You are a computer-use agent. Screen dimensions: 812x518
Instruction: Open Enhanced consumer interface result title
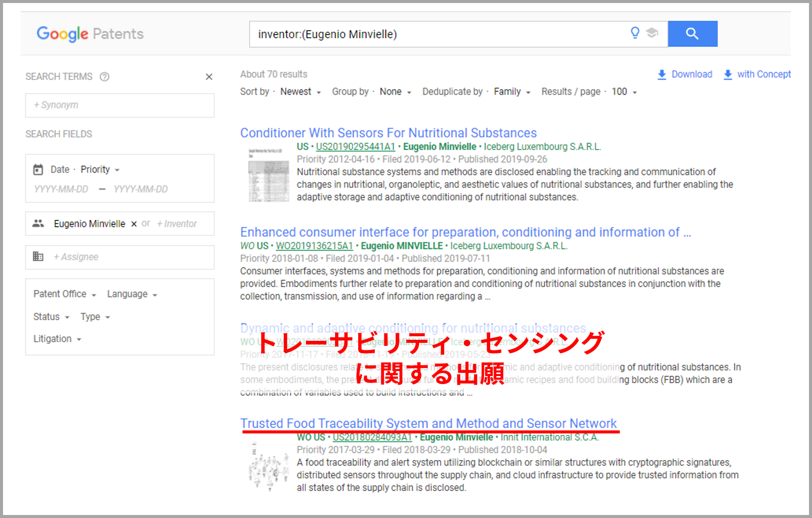465,232
